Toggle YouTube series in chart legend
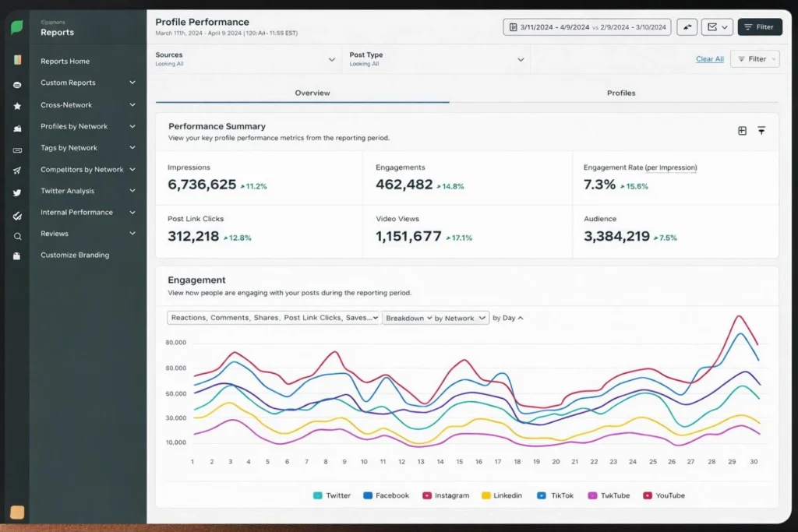 (x=665, y=495)
